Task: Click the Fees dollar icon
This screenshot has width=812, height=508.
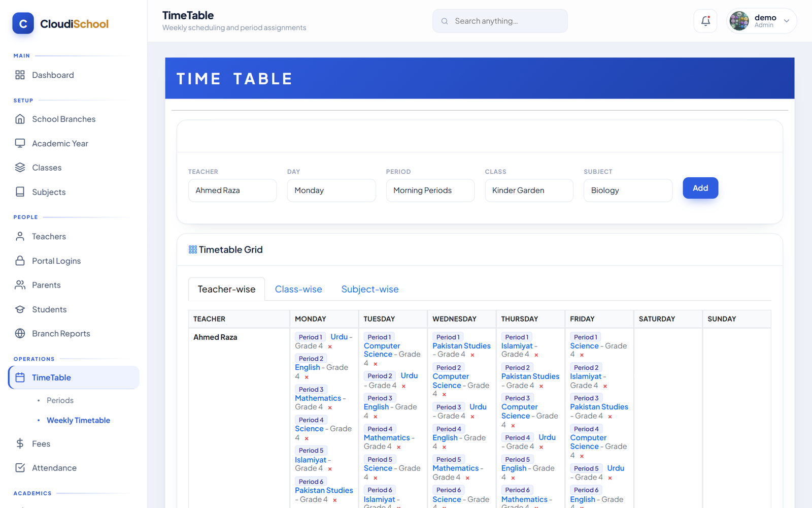Action: tap(20, 443)
